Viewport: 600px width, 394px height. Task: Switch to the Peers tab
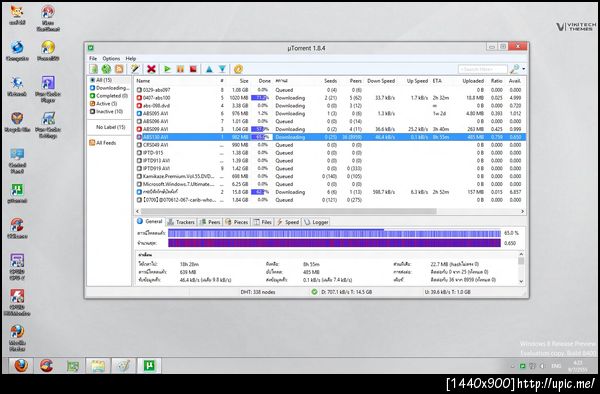tap(210, 222)
